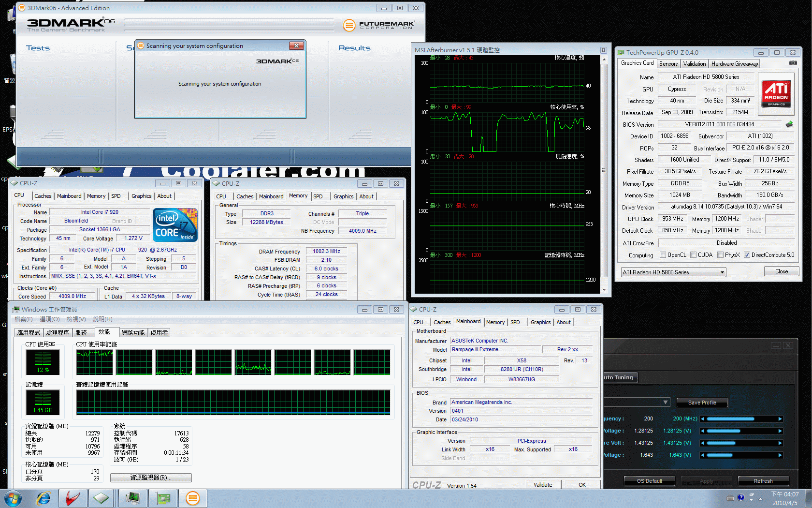Open the Windows Start menu orb
The height and width of the screenshot is (508, 812).
point(13,498)
